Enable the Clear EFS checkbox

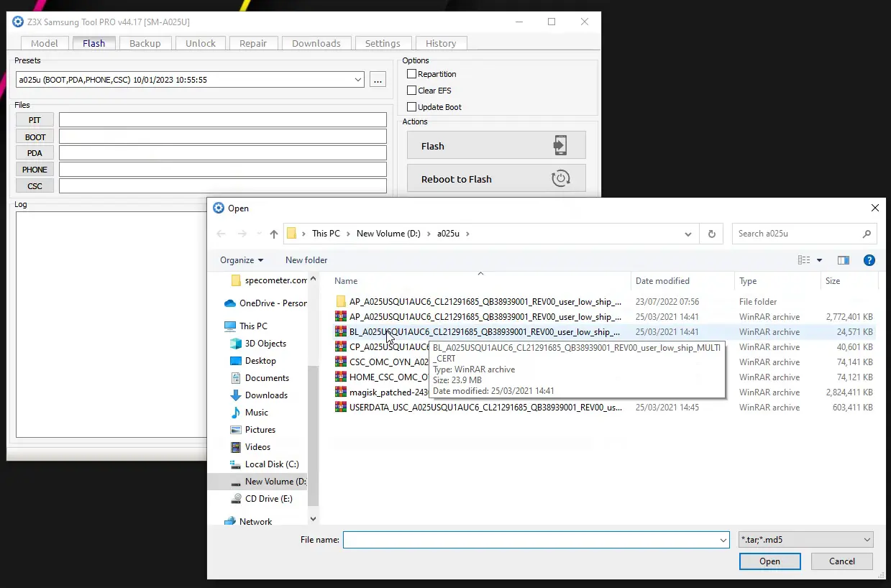point(411,91)
